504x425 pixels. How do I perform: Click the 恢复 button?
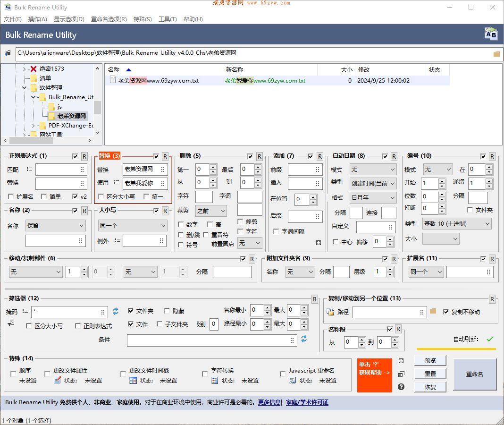(x=430, y=387)
